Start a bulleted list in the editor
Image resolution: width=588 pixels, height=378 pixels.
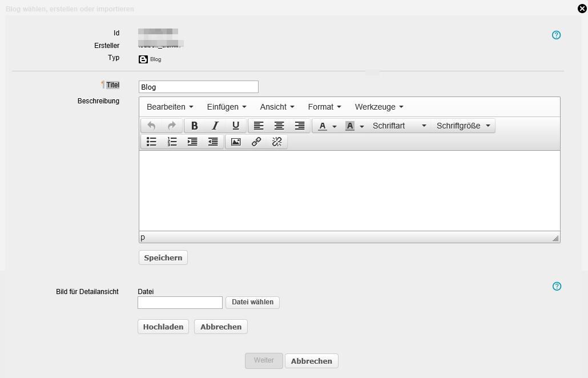click(151, 142)
